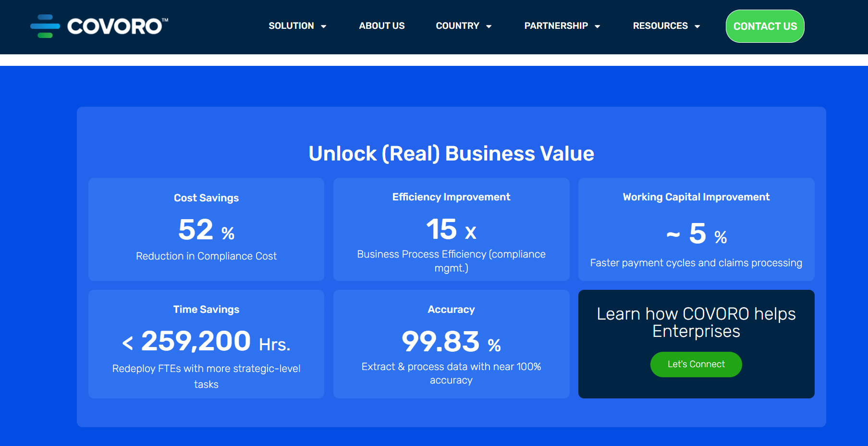Screen dimensions: 868x446
Task: Select the Working Capital Improvement card
Action: point(697,230)
